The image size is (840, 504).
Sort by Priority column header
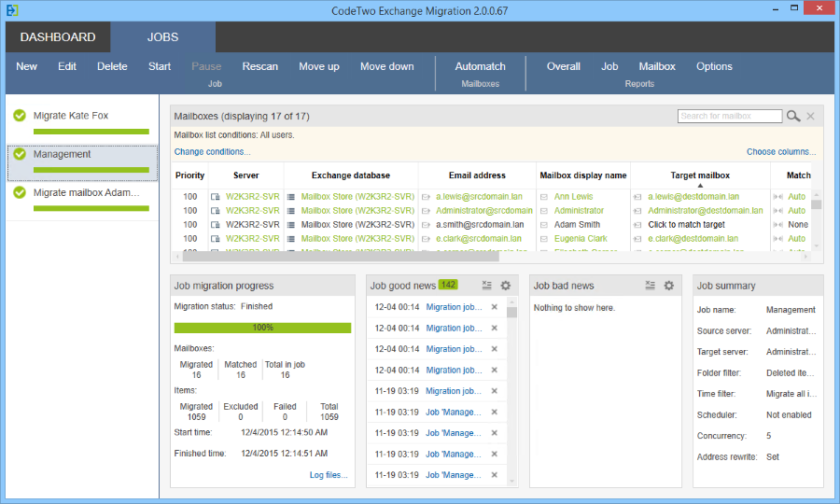(x=189, y=175)
